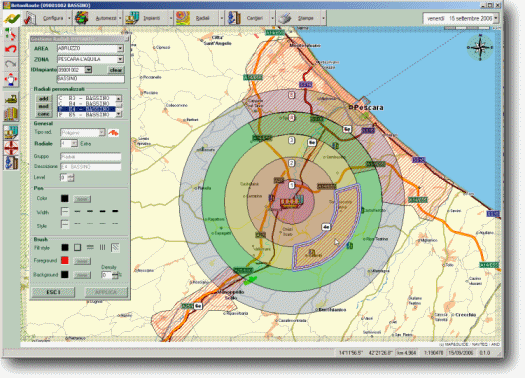
Task: Select the highlighted R4 BASSINO list row
Action: [x=86, y=109]
